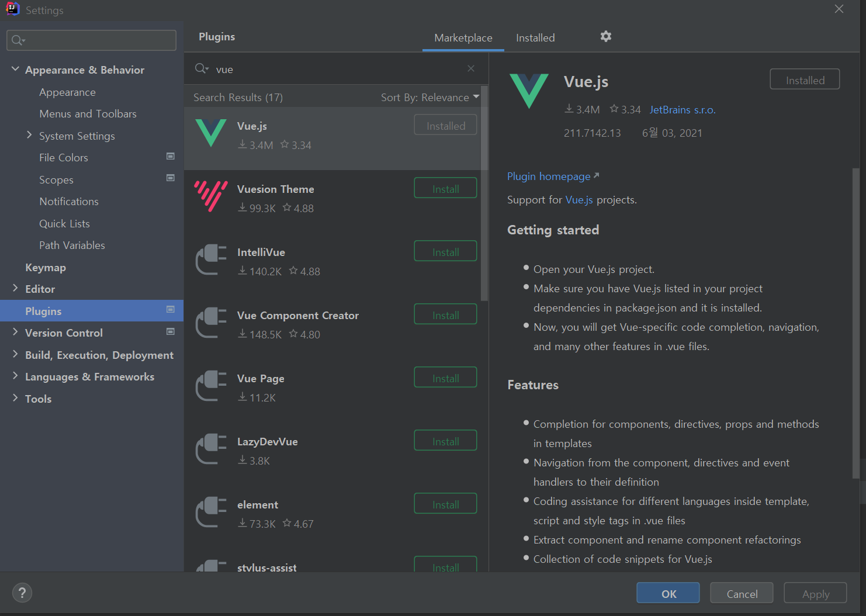Click project-level icon beside Plugins

coord(171,309)
